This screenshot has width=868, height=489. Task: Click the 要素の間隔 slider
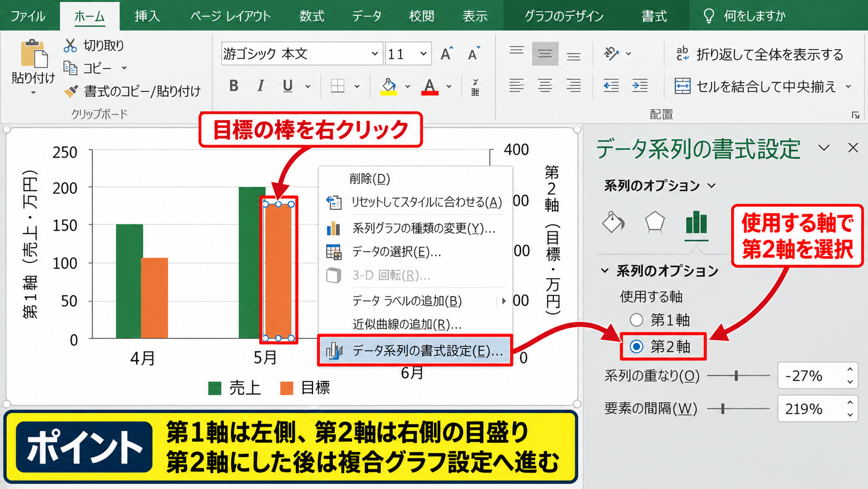738,408
